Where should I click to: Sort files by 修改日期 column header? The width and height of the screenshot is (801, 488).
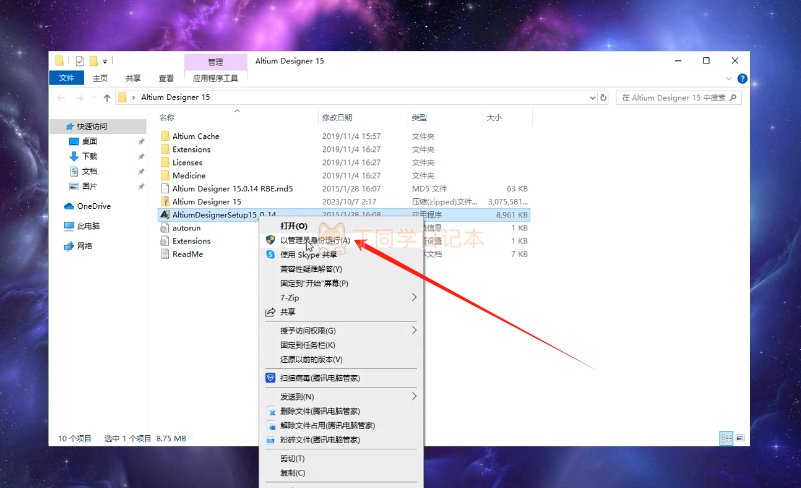(x=337, y=118)
